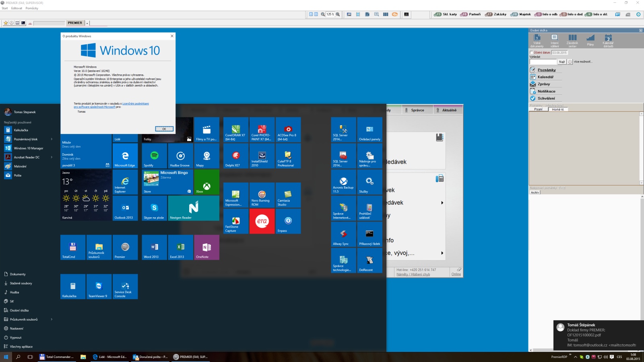Click the clock history button beside Najít
Viewport: 644px width, 362px height.
click(x=570, y=62)
